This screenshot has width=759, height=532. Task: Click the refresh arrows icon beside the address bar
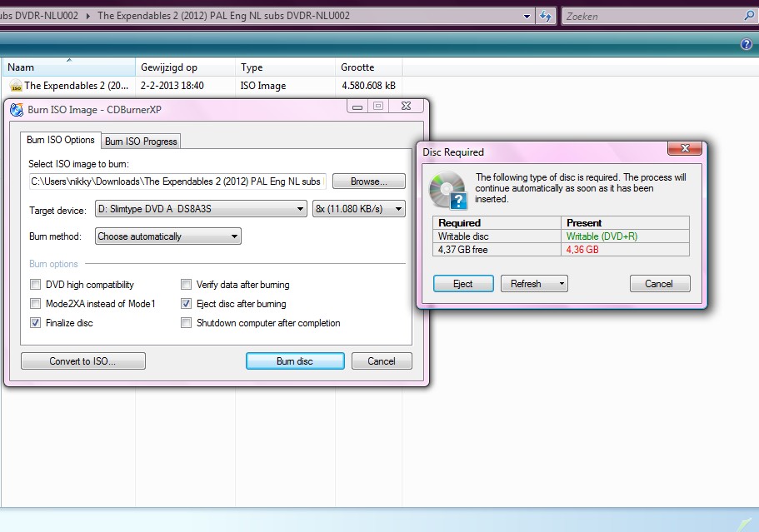546,17
